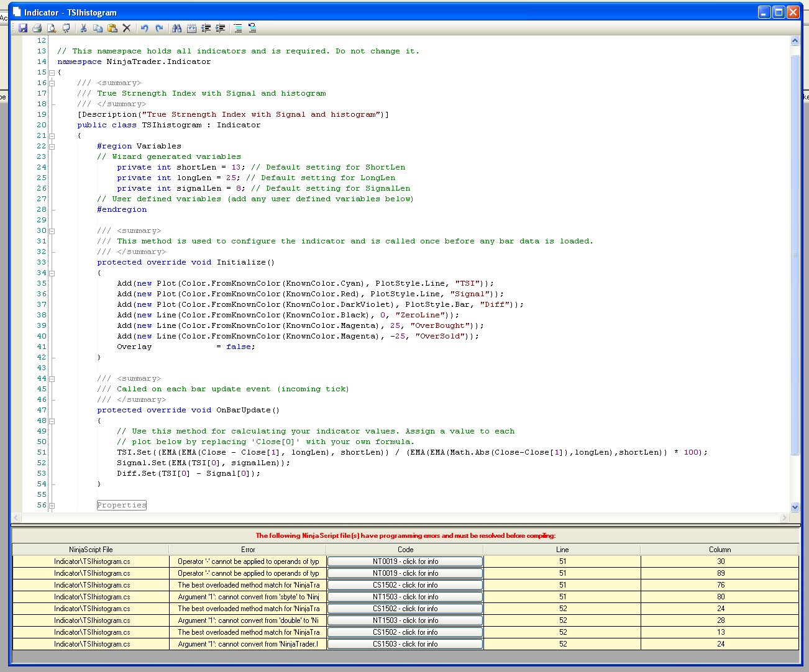Screen dimensions: 809x672
Task: Click the first NT0019 info button
Action: pos(405,561)
